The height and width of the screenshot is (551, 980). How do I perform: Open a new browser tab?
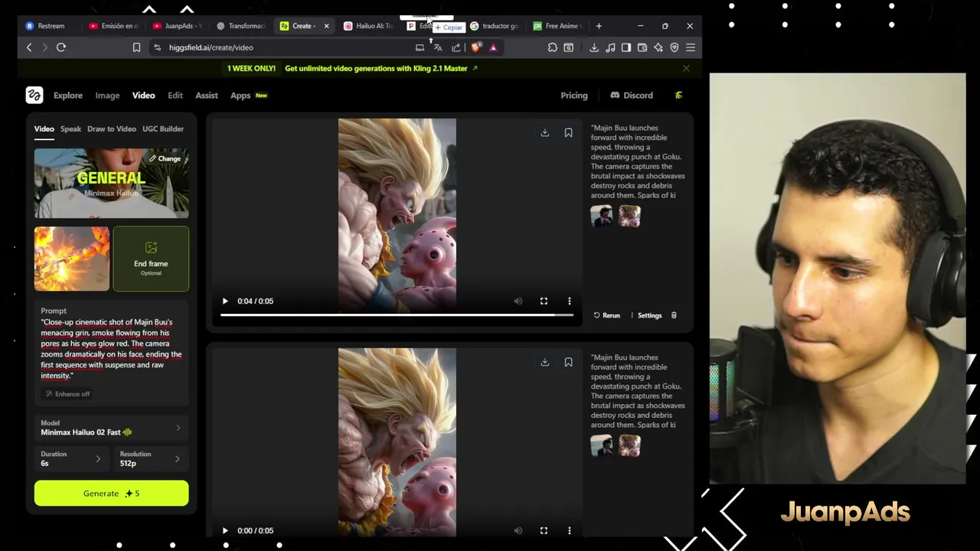(x=599, y=26)
